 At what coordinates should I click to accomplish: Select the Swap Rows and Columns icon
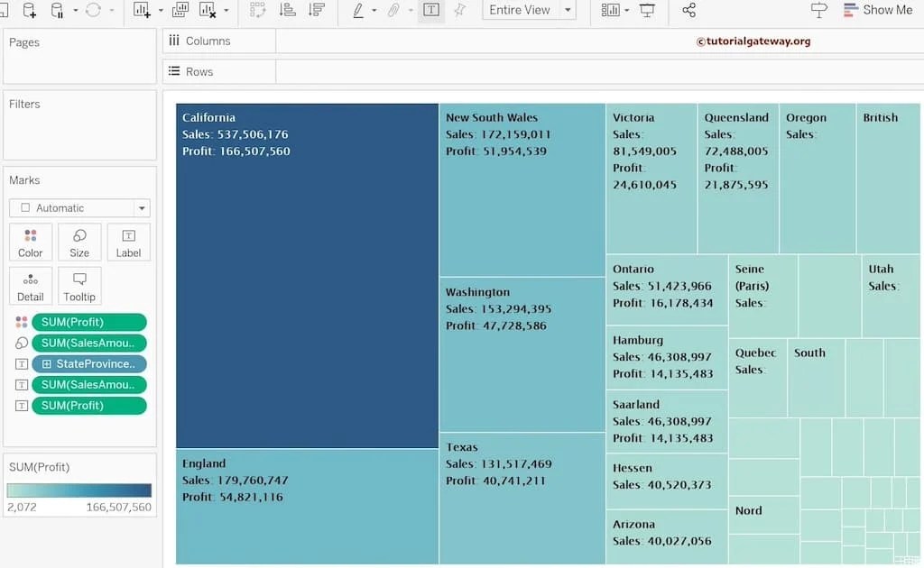tap(257, 10)
